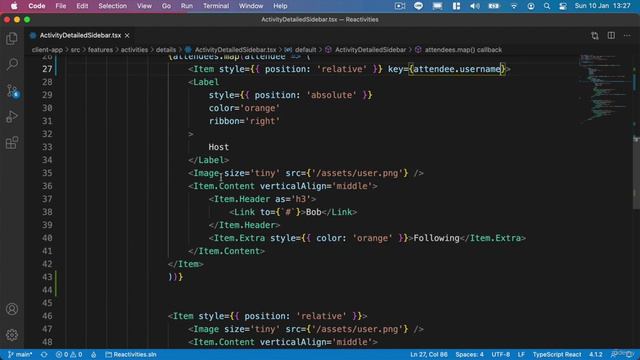Click Ln 27, Col 86 cursor position
640x360 pixels.
tap(429, 354)
